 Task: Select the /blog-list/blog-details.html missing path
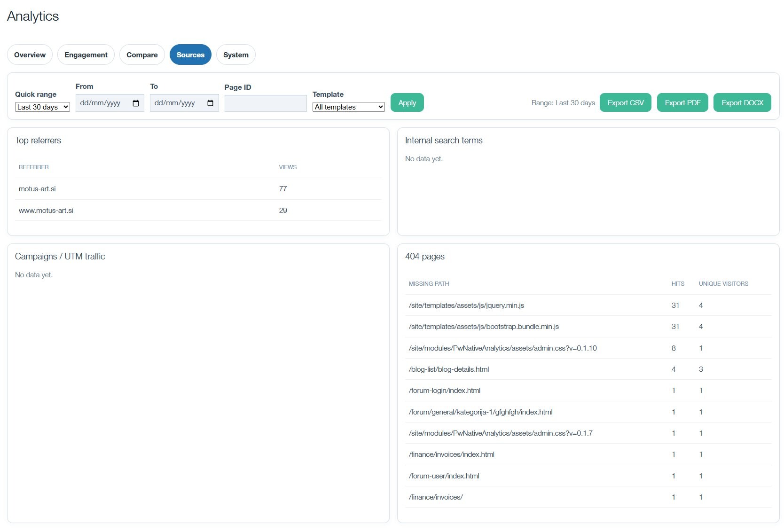(x=449, y=369)
